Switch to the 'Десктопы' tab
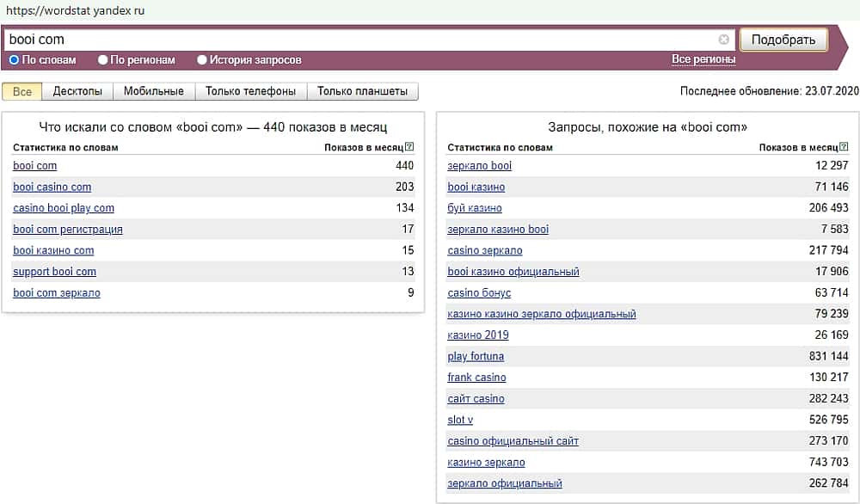 coord(77,91)
